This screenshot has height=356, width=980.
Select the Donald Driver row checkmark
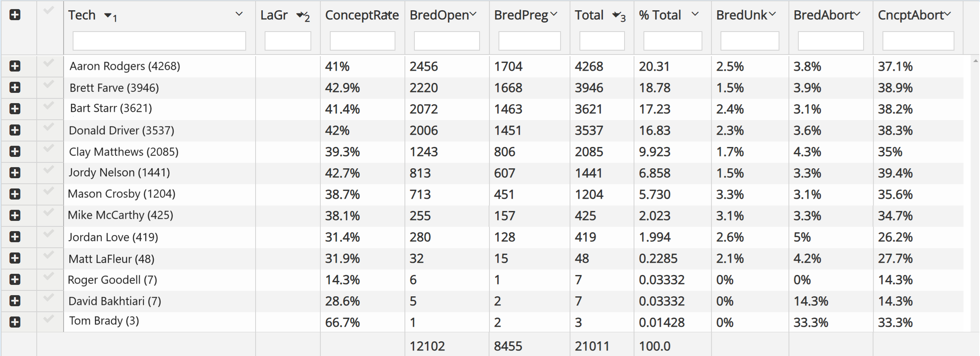pyautogui.click(x=49, y=127)
